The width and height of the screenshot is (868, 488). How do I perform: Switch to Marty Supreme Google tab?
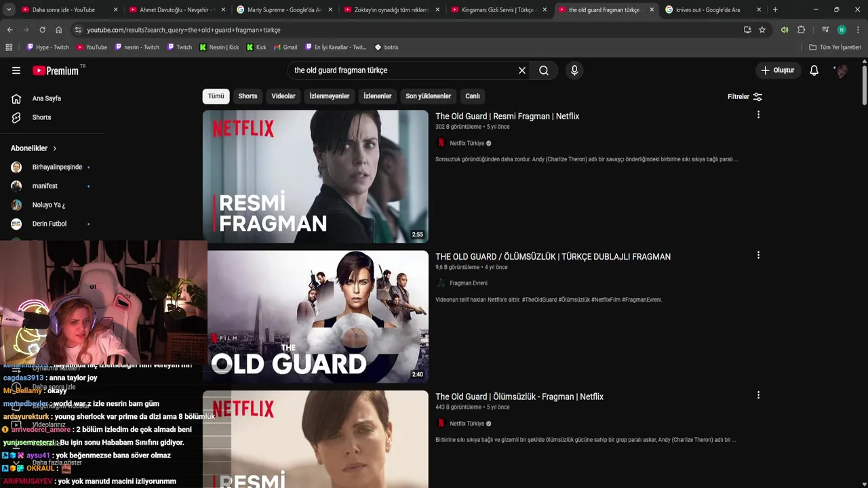tap(283, 9)
